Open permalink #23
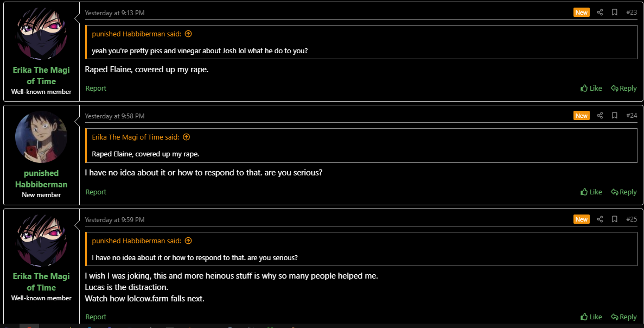The image size is (644, 328). pos(632,12)
